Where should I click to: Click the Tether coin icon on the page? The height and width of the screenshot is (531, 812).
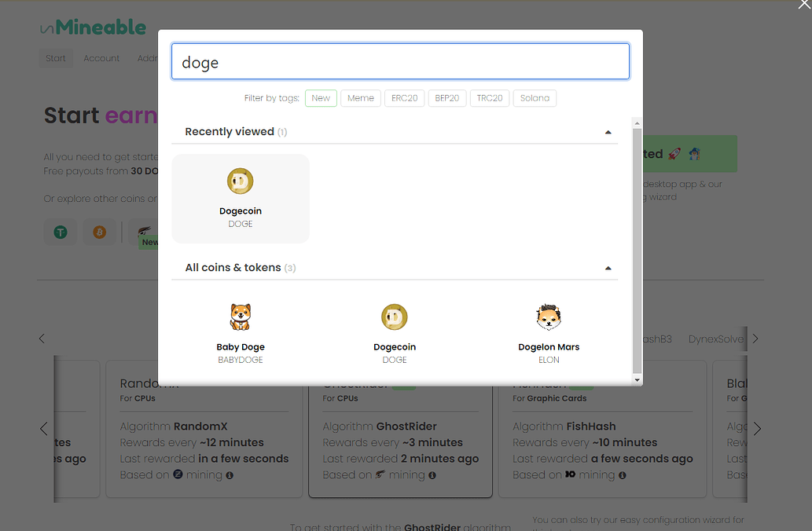coord(61,233)
